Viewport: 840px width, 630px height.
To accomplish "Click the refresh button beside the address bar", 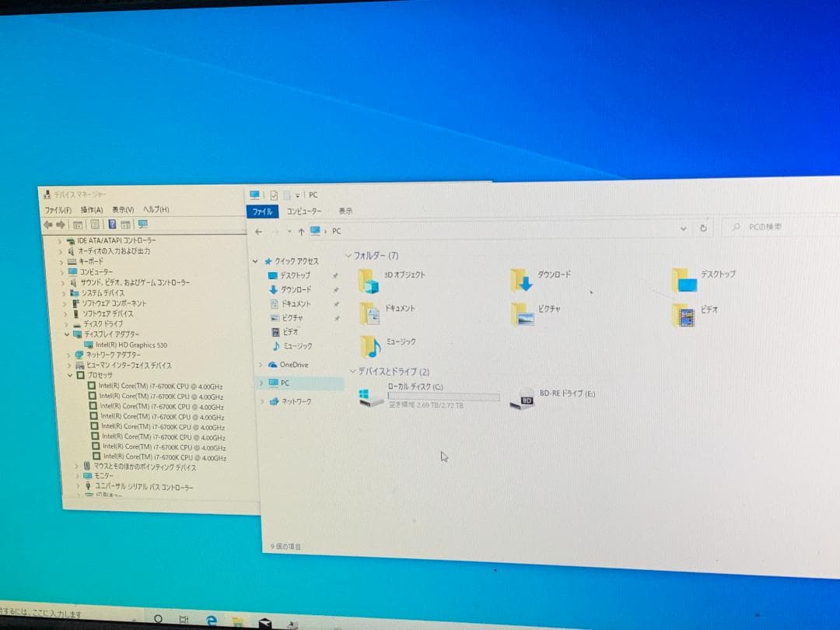I will point(703,227).
